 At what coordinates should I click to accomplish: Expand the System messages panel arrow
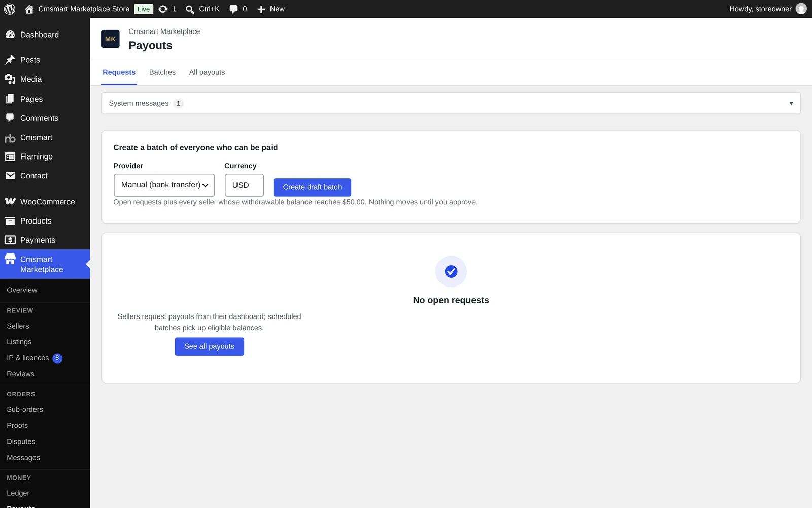(x=791, y=104)
